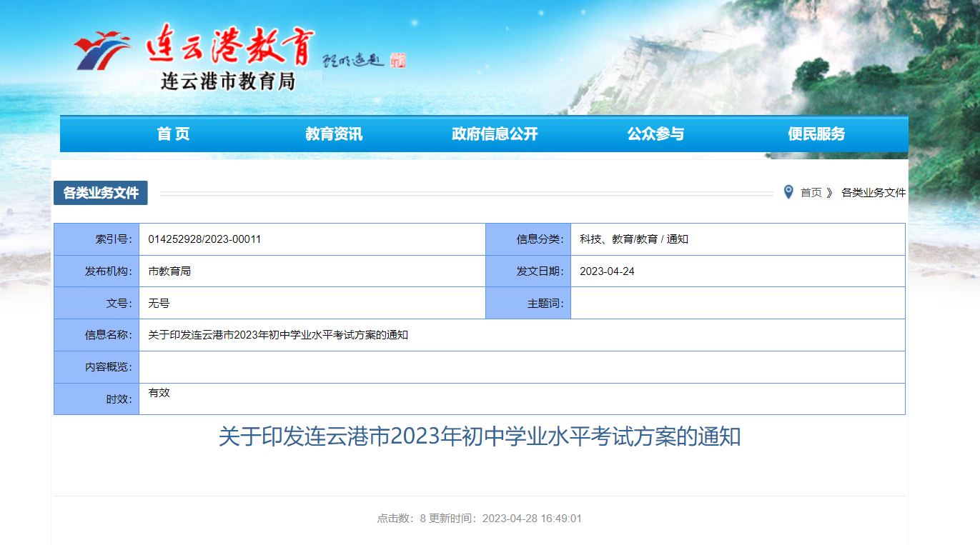Viewport: 980px width, 545px height.
Task: Open the 公众参与 navigation menu item
Action: (655, 134)
